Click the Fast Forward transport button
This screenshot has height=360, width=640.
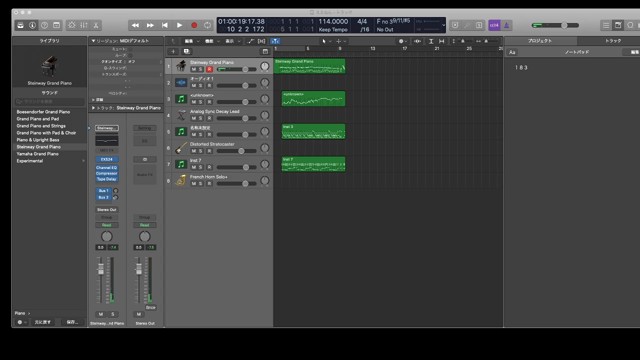[150, 25]
